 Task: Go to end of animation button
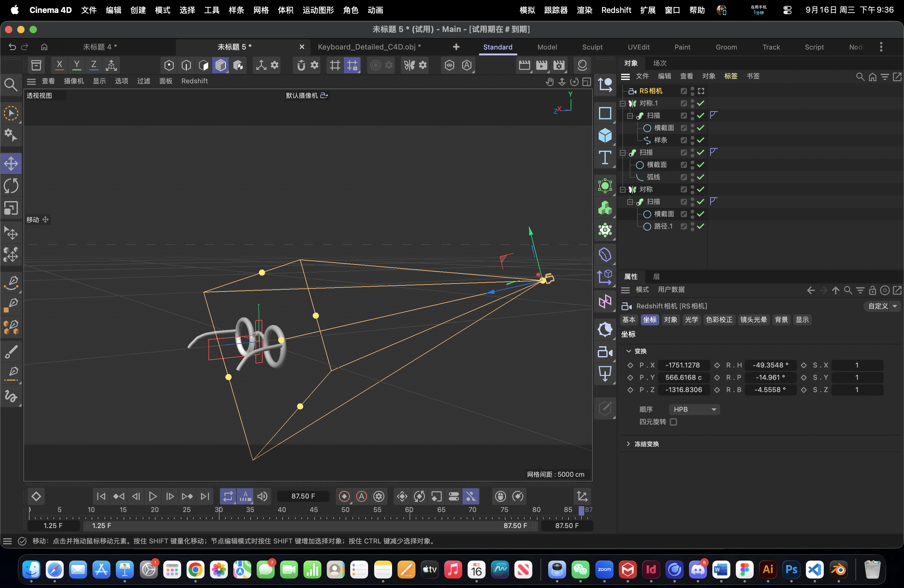pos(205,496)
